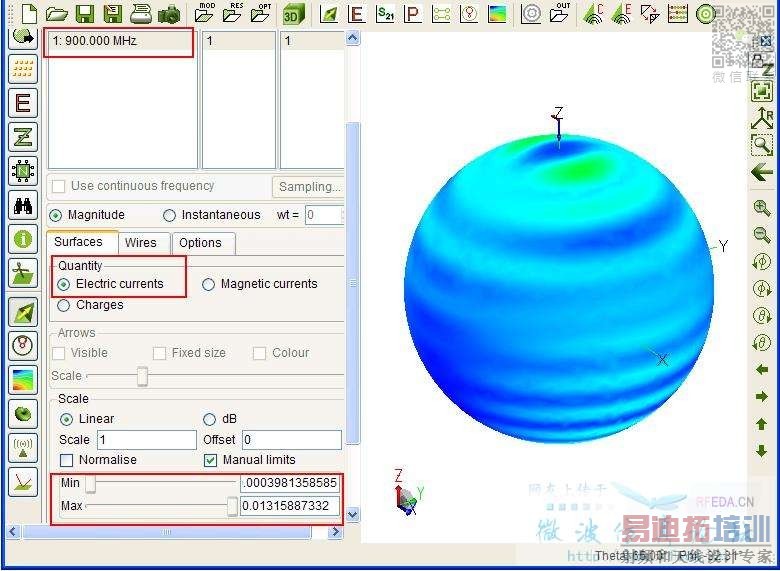Select the Charges radio button
This screenshot has height=571, width=780.
click(x=63, y=305)
